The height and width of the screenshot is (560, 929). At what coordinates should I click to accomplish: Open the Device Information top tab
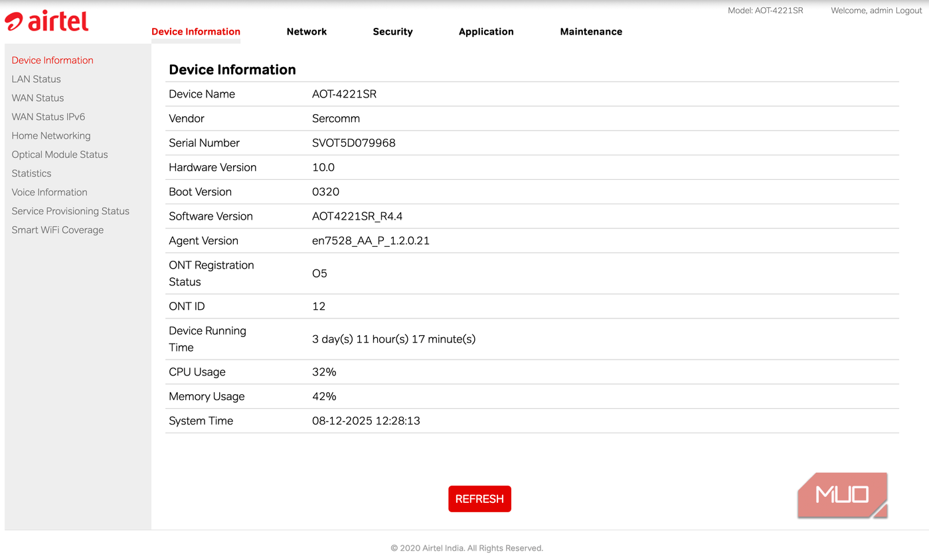point(196,31)
